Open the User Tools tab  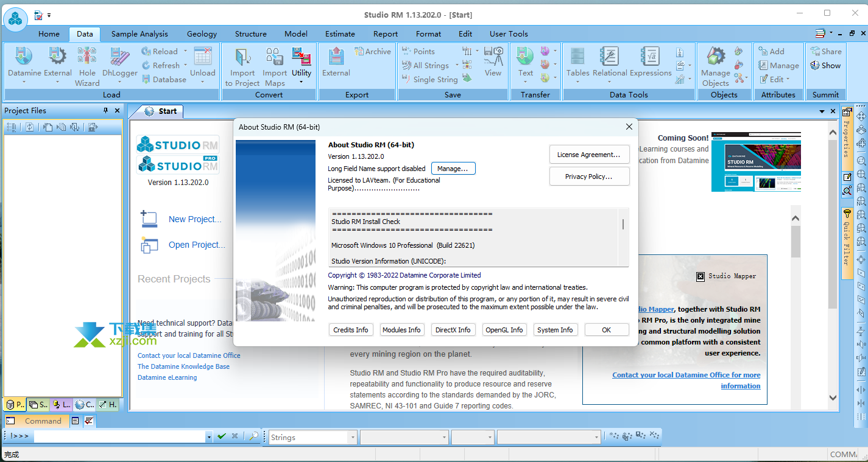[509, 34]
